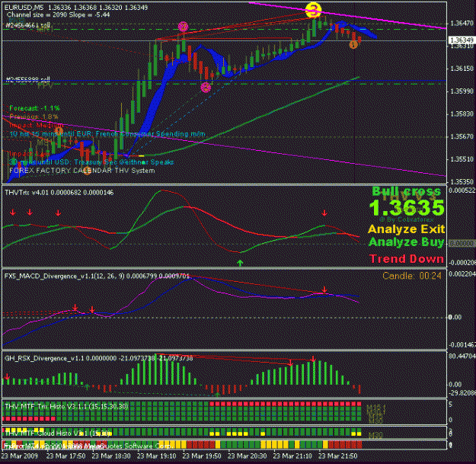Click the 1.35670 price axis value
Image resolution: width=476 pixels, height=464 pixels.
(x=462, y=136)
